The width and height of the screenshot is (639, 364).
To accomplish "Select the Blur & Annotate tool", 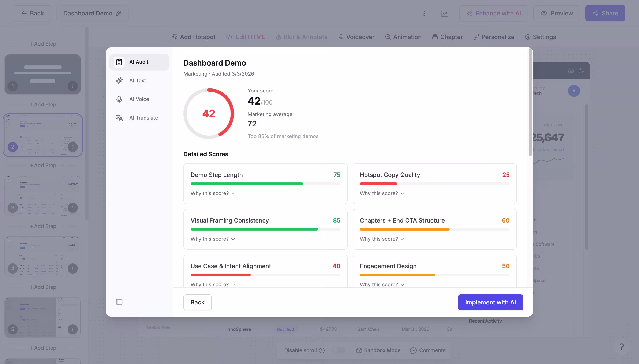I will coord(302,37).
